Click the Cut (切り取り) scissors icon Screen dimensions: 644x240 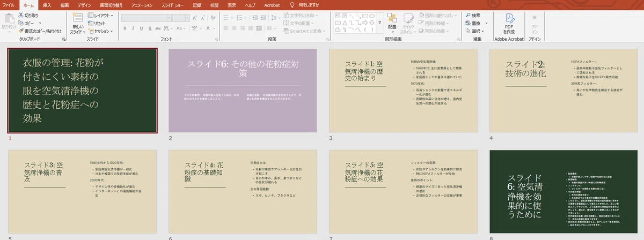[x=21, y=16]
